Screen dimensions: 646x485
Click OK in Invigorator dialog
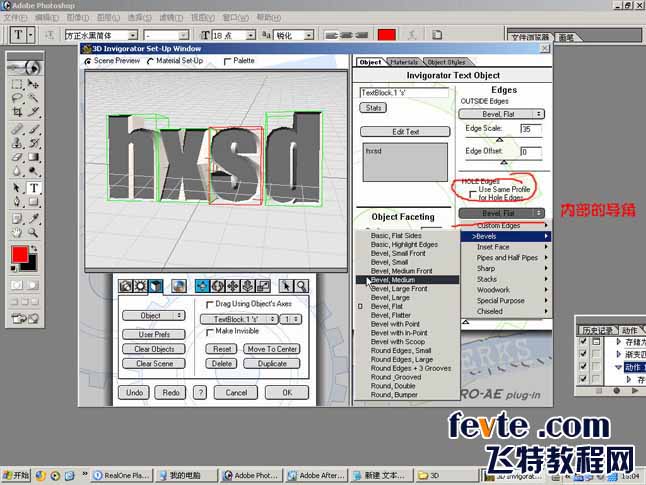pyautogui.click(x=287, y=393)
